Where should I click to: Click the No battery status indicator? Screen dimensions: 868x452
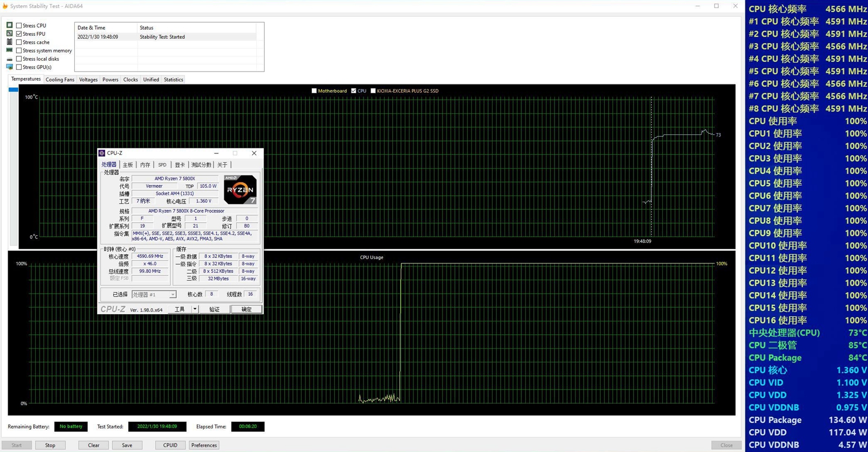pos(71,427)
